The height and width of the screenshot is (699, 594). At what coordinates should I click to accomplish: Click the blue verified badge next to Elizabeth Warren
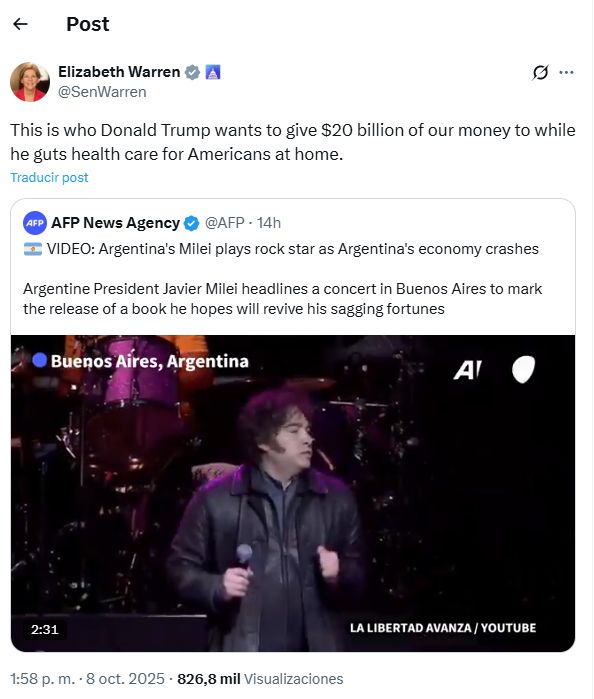(x=192, y=72)
